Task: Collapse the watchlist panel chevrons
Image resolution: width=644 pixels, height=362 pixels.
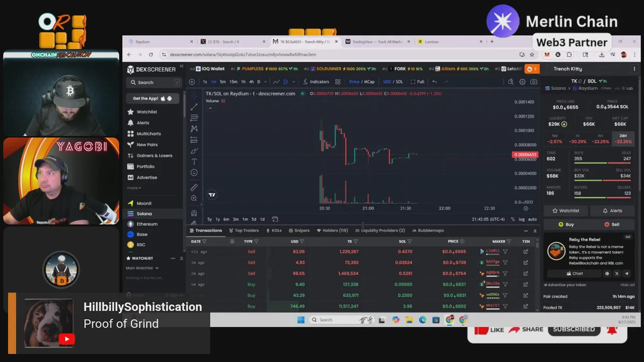Action: click(181, 258)
